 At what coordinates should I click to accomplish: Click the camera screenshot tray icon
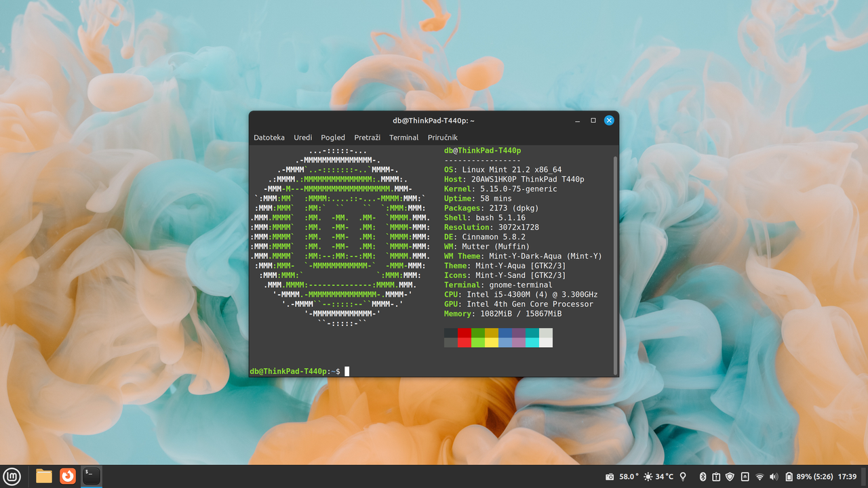610,477
